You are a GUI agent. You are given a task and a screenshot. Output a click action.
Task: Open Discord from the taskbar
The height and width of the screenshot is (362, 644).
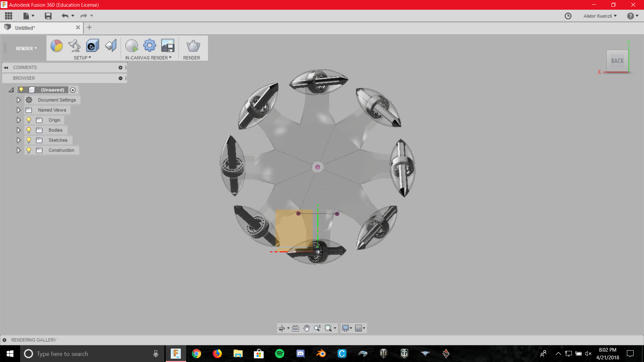pos(300,354)
